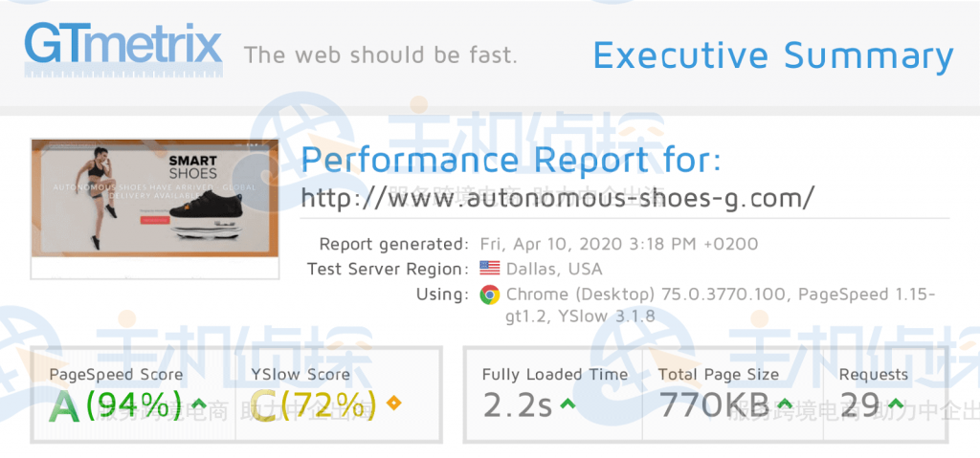980x458 pixels.
Task: Select the Fully Loaded Time 2.2s value
Action: point(517,406)
